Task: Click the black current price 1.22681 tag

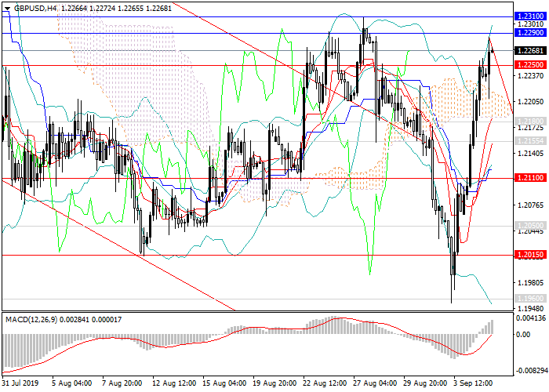Action: click(x=529, y=50)
